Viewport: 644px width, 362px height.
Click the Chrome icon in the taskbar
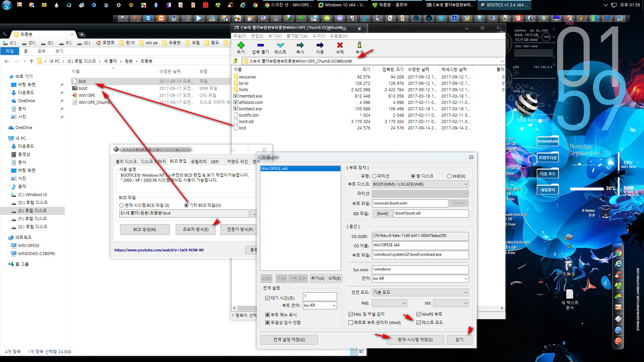coord(255,5)
